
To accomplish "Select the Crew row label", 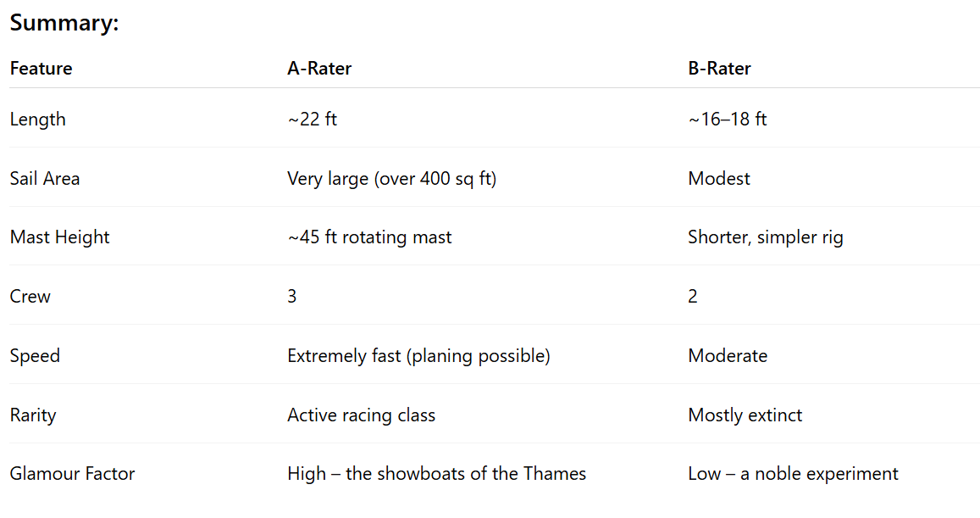I will tap(30, 297).
